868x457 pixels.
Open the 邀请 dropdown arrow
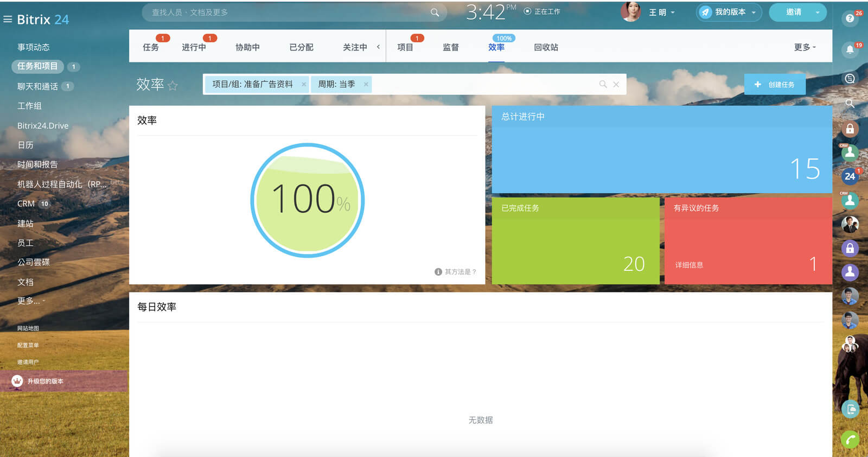point(818,12)
